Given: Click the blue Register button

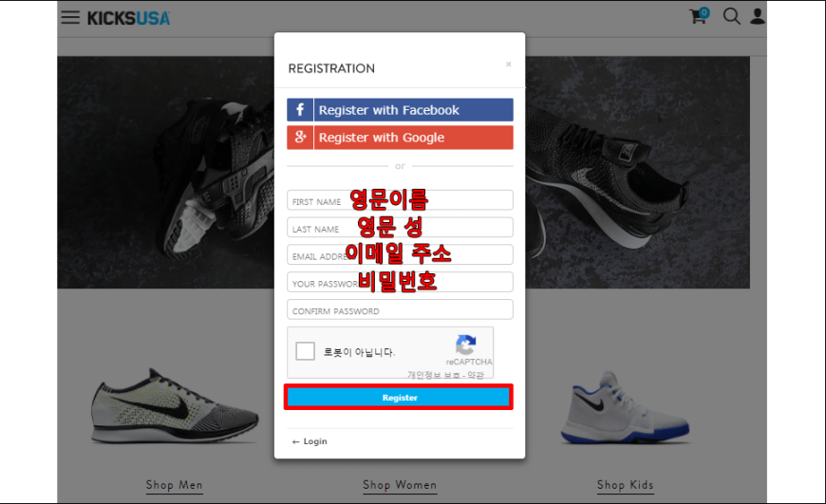Looking at the screenshot, I should click(x=399, y=397).
